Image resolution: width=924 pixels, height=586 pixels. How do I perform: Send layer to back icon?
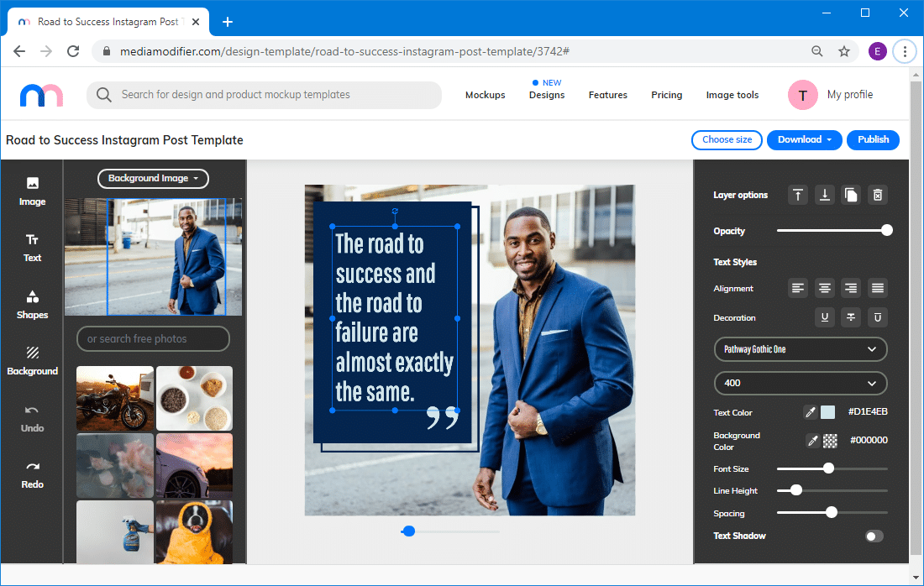coord(825,195)
